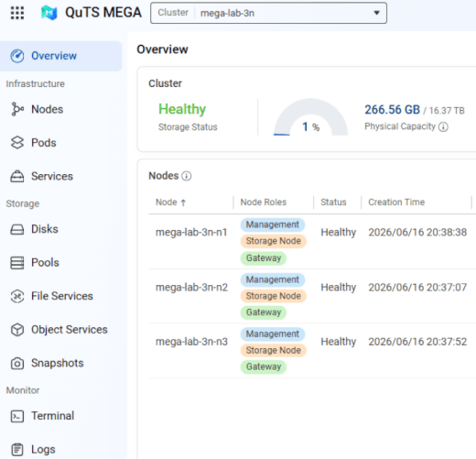Click Gateway badge for mega-lab-3n-n3
Screen dimensions: 476x459
[x=264, y=367]
